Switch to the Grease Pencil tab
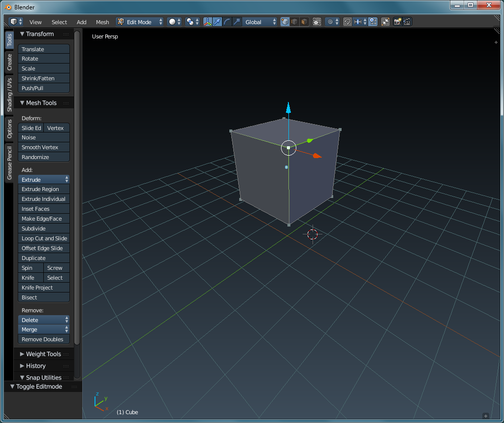 9,163
